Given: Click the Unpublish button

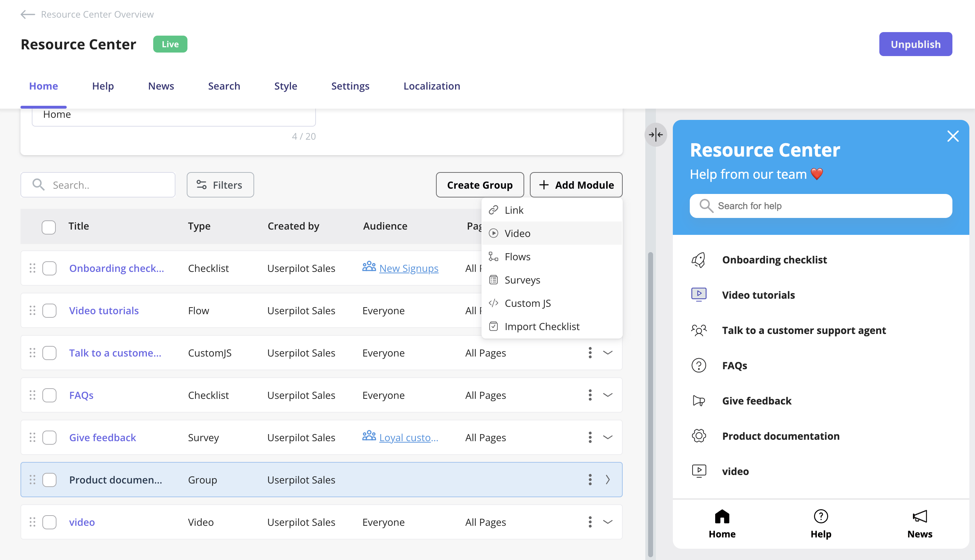Looking at the screenshot, I should click(915, 44).
